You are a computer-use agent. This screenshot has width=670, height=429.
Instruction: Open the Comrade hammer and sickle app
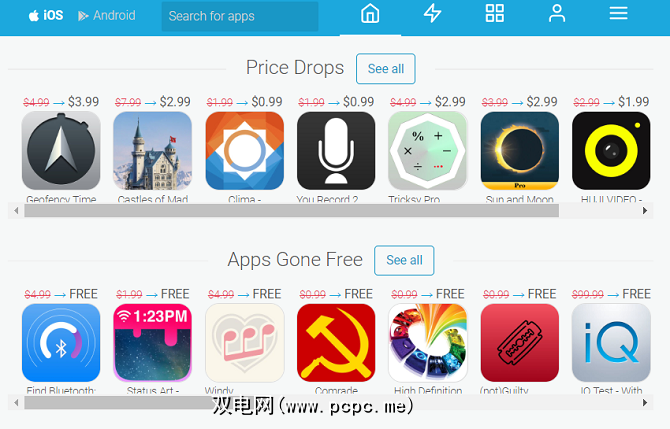click(336, 343)
